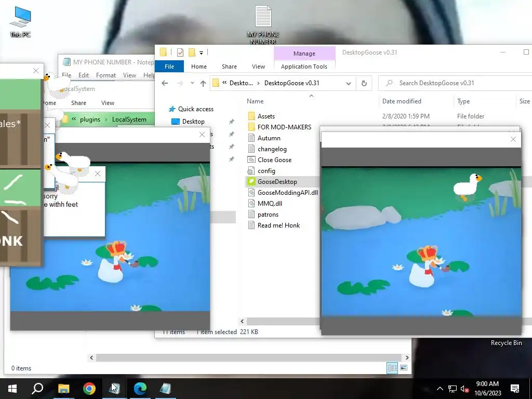Sort files by Date modified column

point(402,101)
